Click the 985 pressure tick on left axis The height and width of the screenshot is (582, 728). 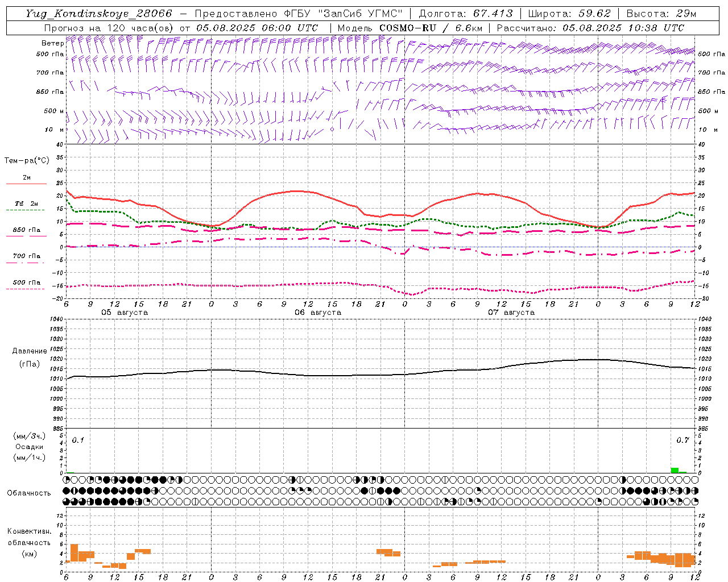(59, 428)
